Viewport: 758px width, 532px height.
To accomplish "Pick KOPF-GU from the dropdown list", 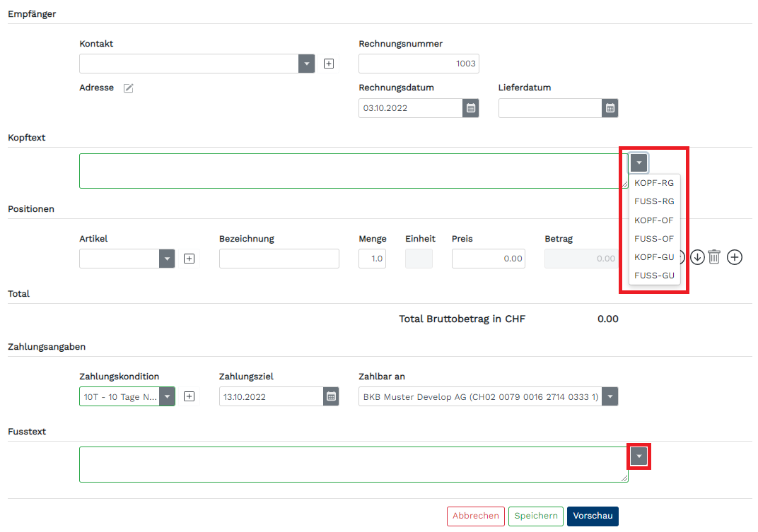I will (654, 257).
